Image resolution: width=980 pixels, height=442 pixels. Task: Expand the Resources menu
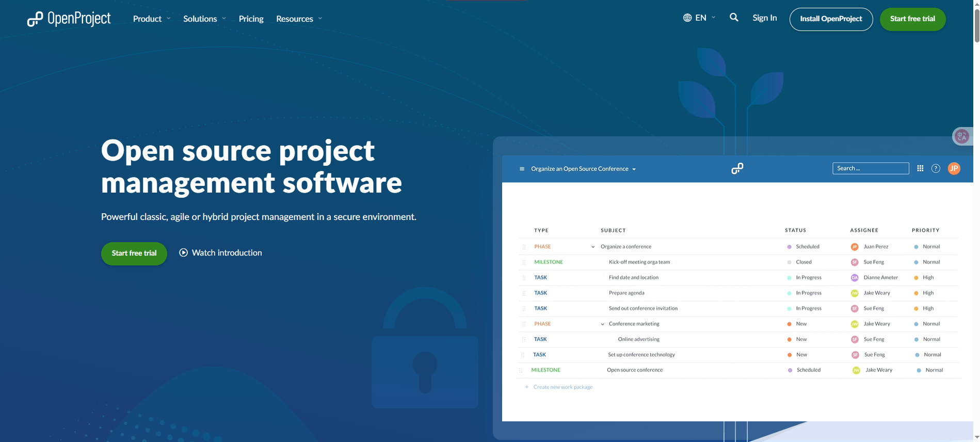pyautogui.click(x=299, y=19)
